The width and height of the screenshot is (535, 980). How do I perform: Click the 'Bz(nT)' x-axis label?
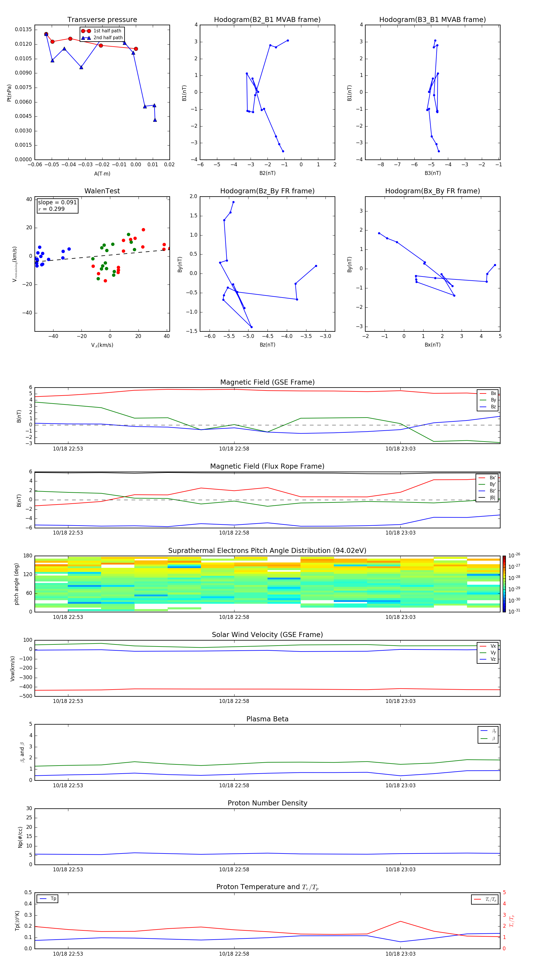267,345
